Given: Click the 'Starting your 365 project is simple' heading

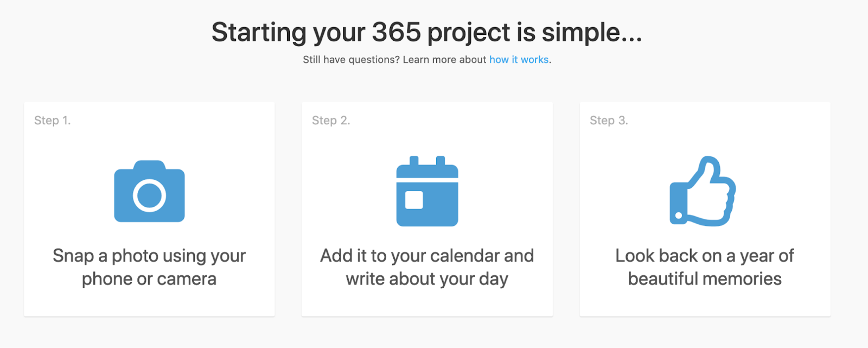Looking at the screenshot, I should [427, 32].
